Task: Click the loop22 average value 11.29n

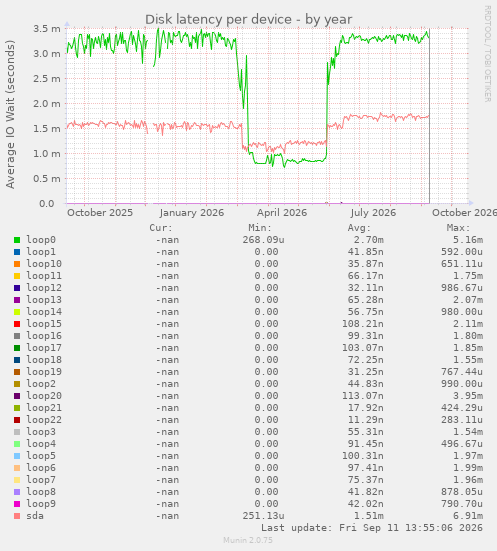Action: coord(366,420)
